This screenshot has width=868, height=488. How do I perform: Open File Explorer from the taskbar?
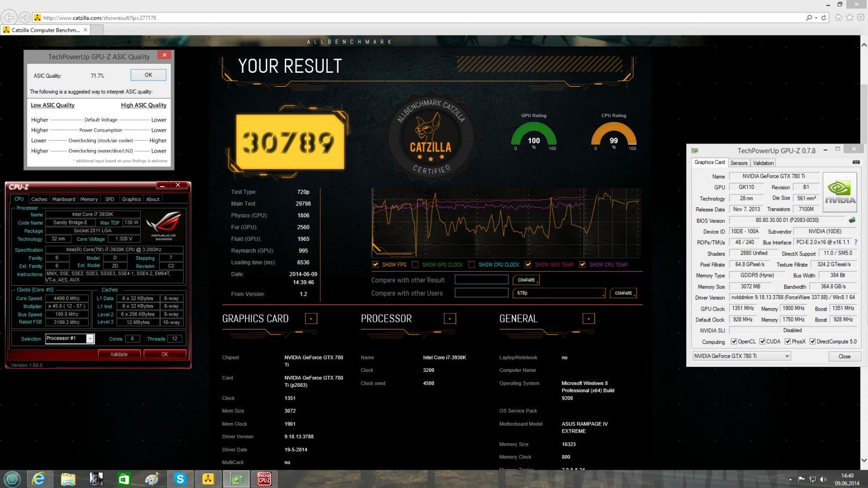point(67,479)
